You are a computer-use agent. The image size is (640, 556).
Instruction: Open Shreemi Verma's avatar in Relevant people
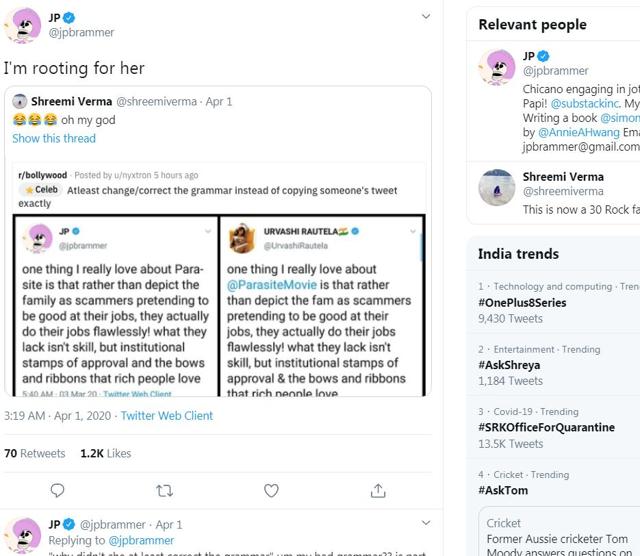point(497,186)
